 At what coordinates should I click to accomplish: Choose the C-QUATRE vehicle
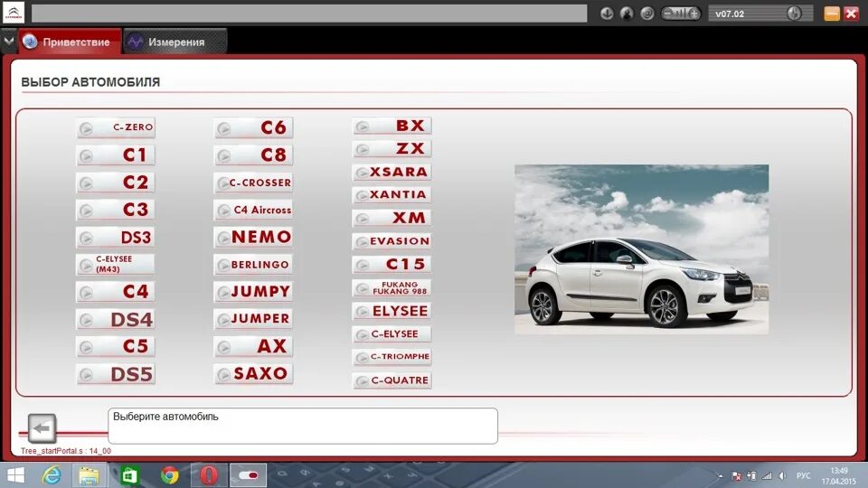point(392,380)
